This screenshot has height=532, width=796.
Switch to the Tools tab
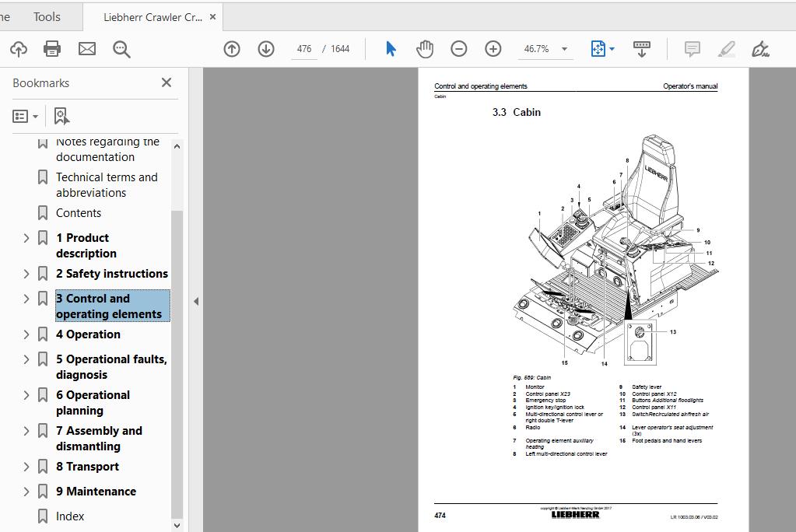(x=47, y=17)
